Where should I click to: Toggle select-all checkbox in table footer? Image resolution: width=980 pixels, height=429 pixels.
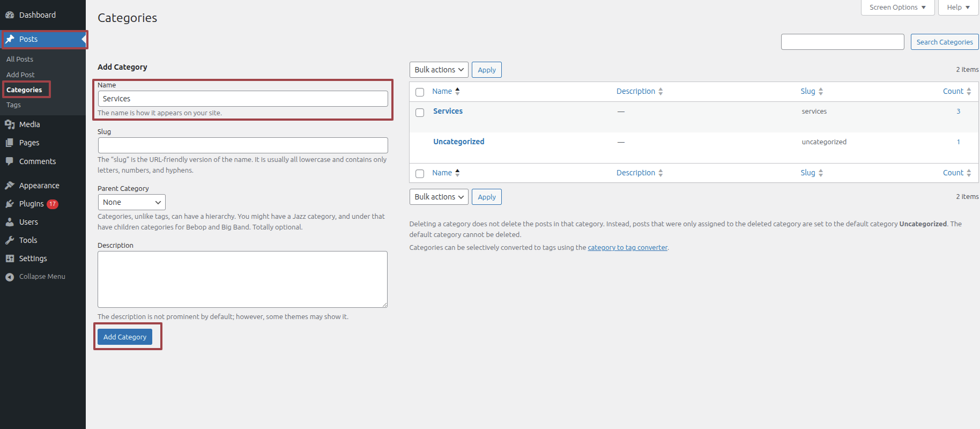coord(420,174)
